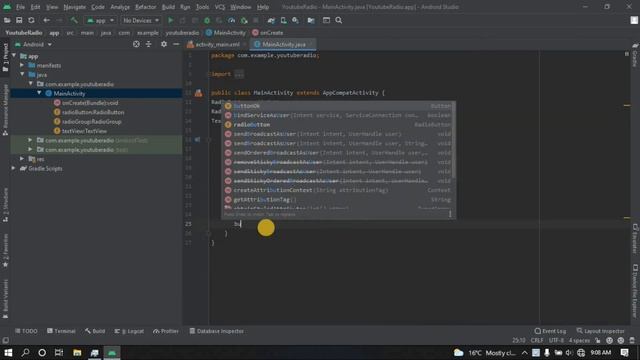
Task: Open the Database Inspector tool window
Action: tap(217, 331)
